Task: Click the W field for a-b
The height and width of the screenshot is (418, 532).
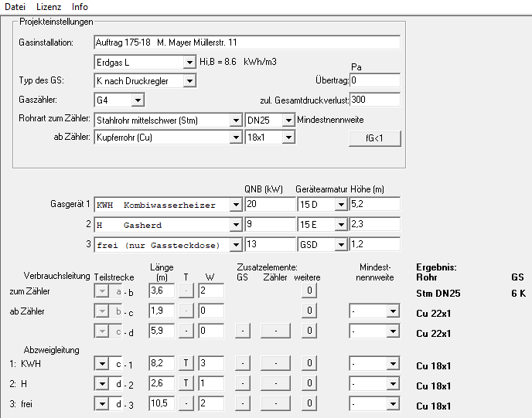Action: [x=211, y=291]
